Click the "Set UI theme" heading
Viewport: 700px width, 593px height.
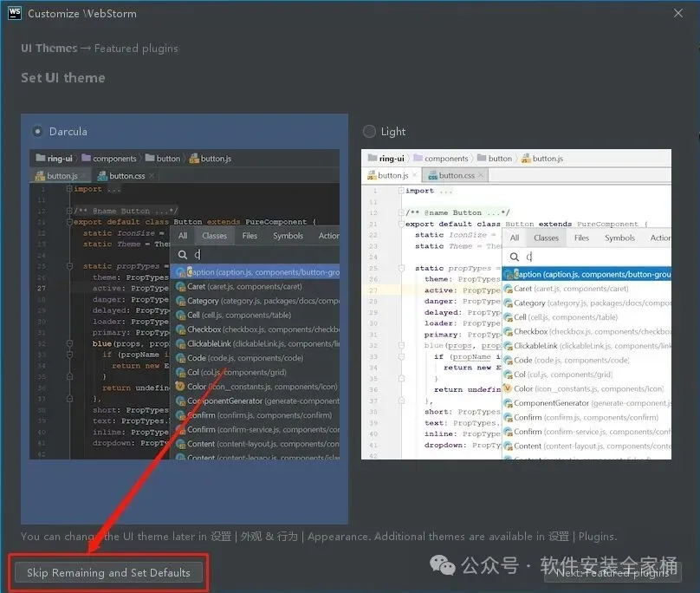tap(63, 78)
